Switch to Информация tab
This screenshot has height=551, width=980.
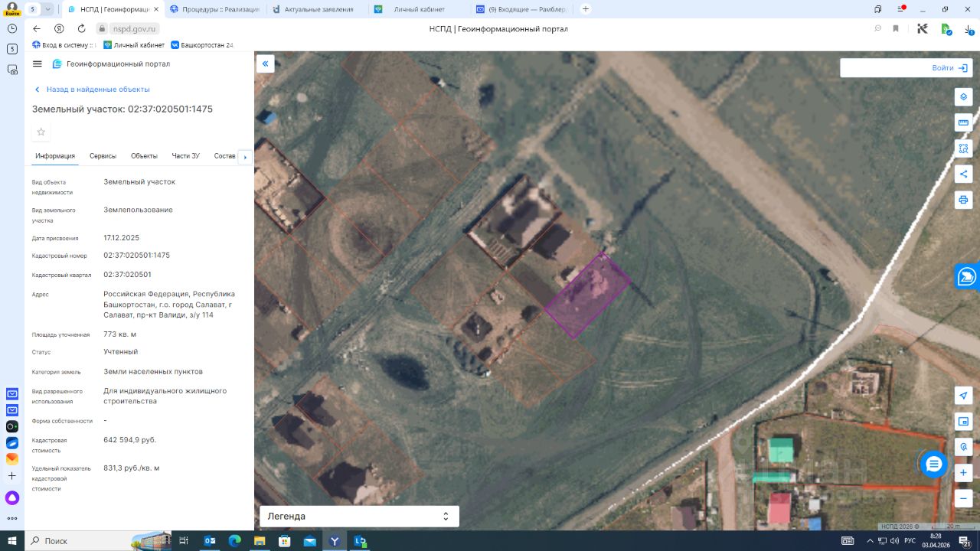pyautogui.click(x=55, y=156)
